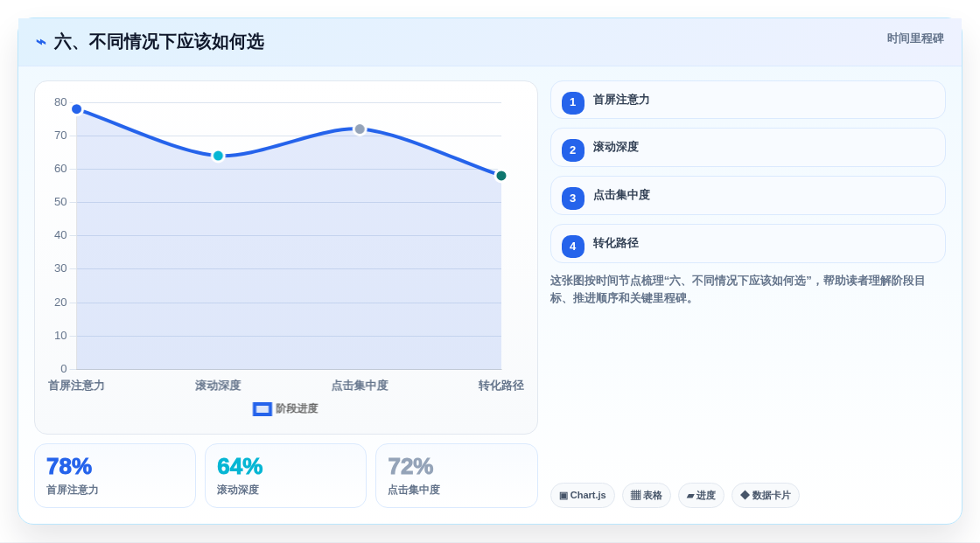Screen dimensions: 980x543
Task: Click the y-axis value 0
Action: coord(64,369)
